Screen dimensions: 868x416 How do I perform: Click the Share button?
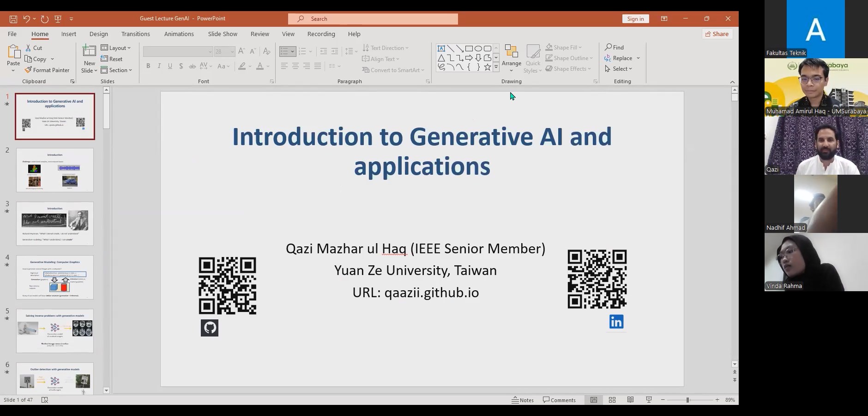(x=717, y=34)
